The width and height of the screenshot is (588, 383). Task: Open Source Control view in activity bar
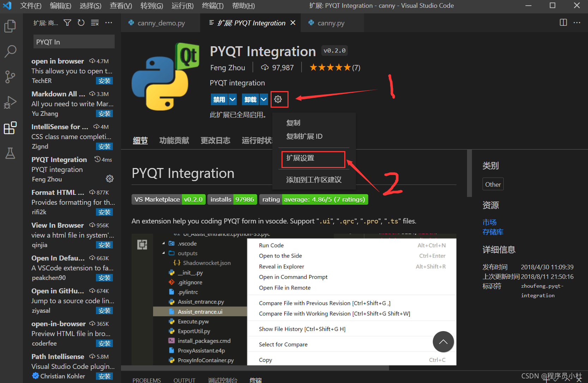pos(10,77)
